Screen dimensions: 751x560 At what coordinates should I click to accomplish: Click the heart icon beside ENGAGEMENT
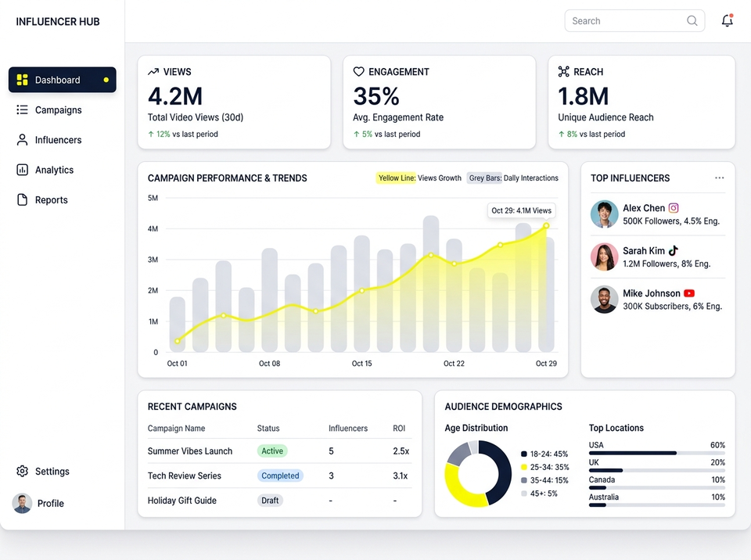[359, 72]
